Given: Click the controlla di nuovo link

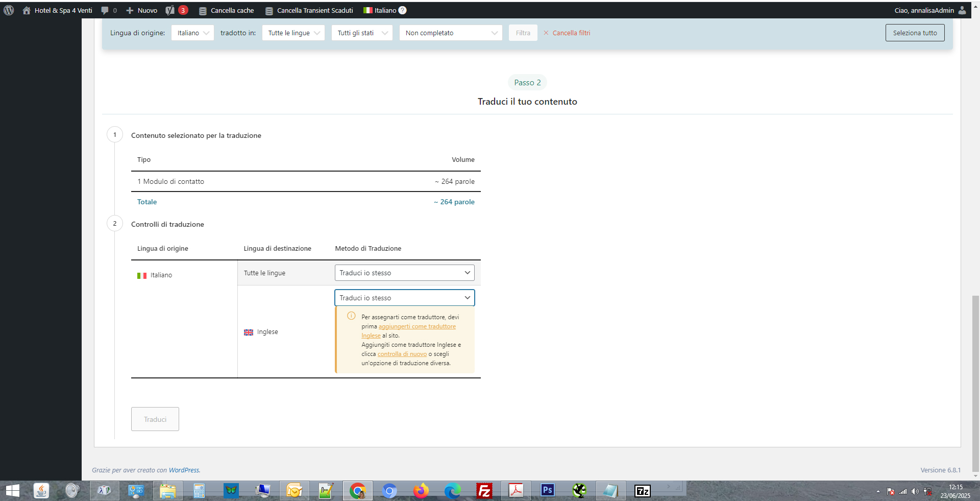Looking at the screenshot, I should (x=402, y=354).
